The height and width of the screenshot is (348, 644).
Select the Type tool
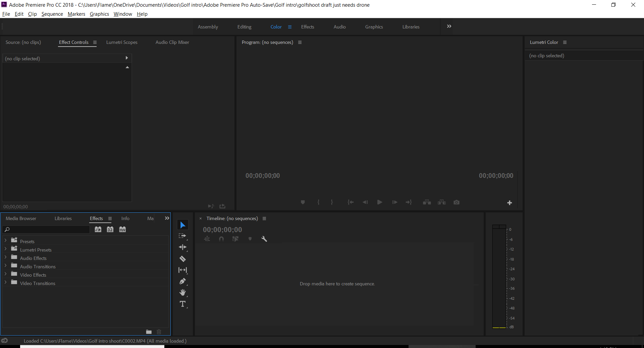click(182, 304)
